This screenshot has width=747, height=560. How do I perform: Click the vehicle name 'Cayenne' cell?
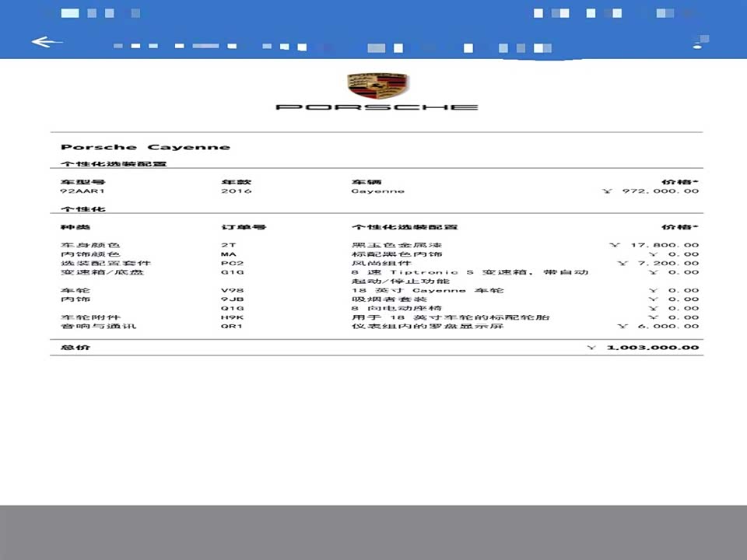(x=378, y=191)
